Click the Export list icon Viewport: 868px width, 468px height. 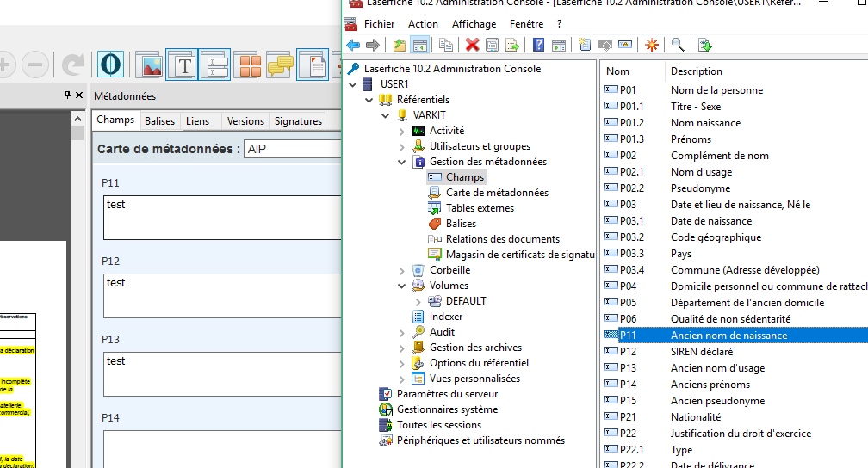point(512,46)
